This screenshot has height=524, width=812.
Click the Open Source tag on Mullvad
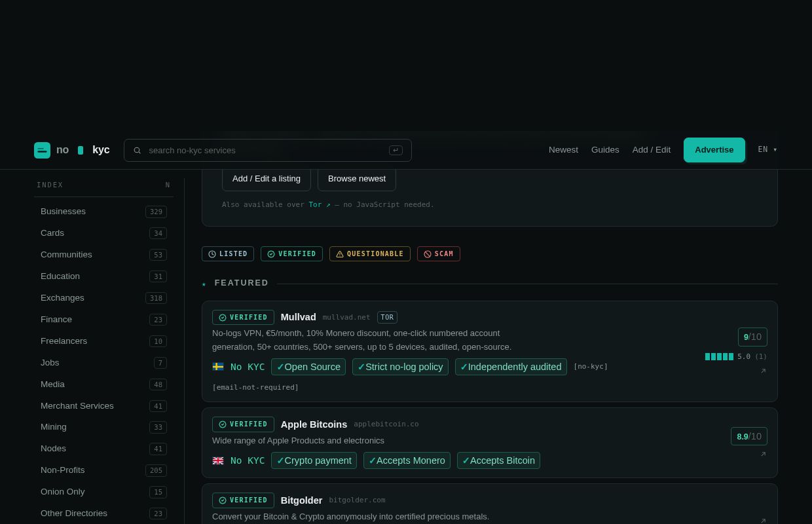tap(308, 367)
